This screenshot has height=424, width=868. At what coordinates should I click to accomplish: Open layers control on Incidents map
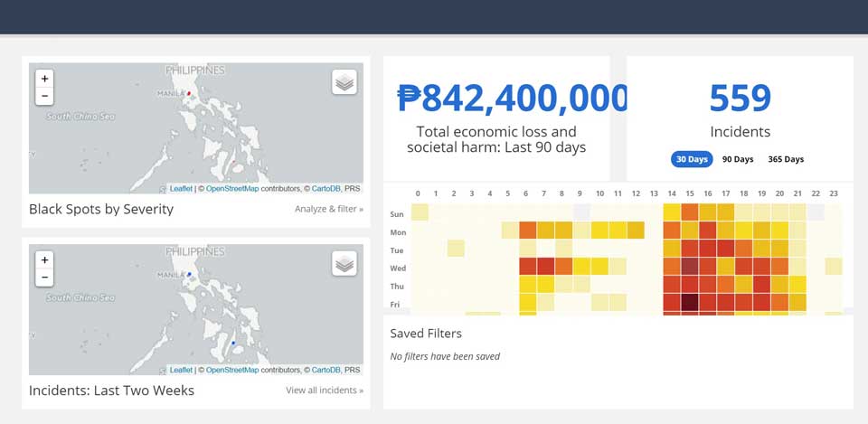344,264
